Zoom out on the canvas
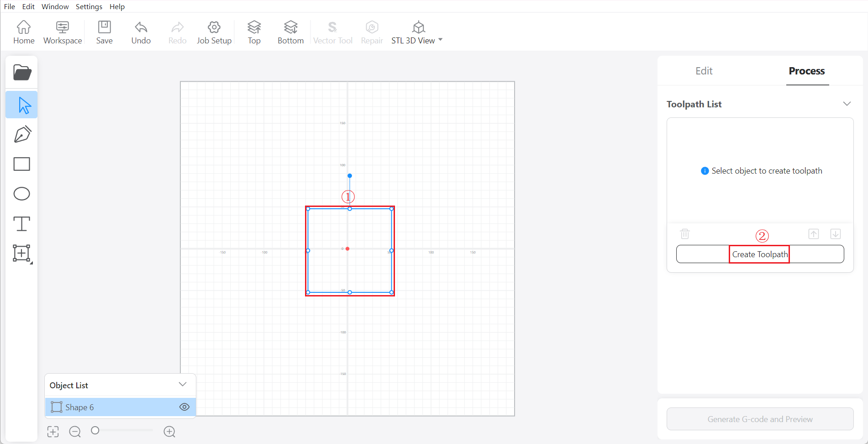 click(x=75, y=432)
